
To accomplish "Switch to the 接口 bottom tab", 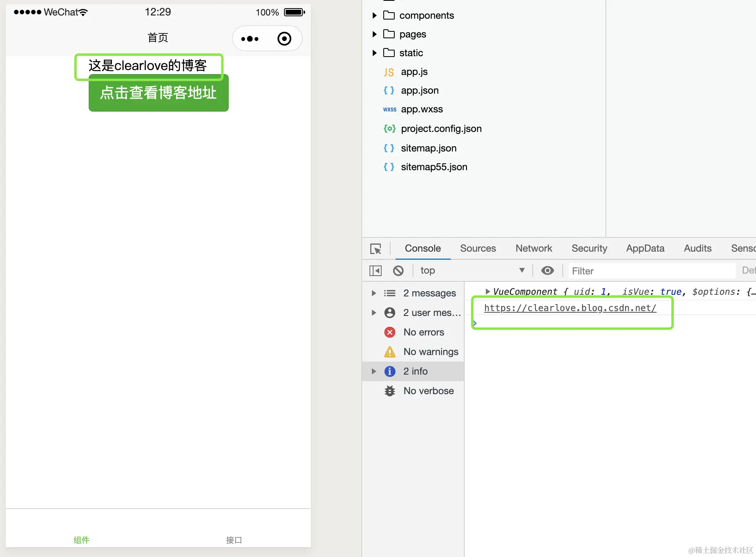I will (234, 540).
